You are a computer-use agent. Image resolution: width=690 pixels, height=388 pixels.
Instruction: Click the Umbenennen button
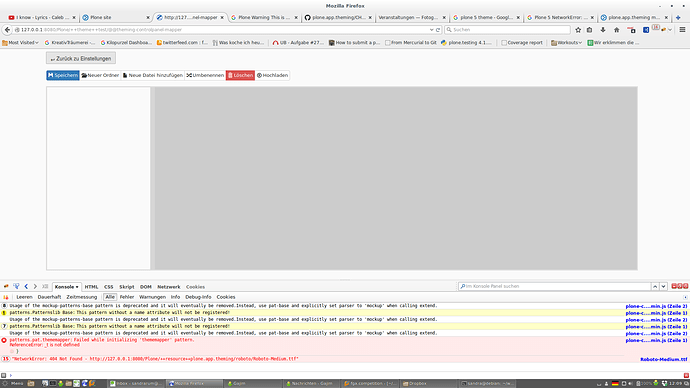tap(205, 75)
